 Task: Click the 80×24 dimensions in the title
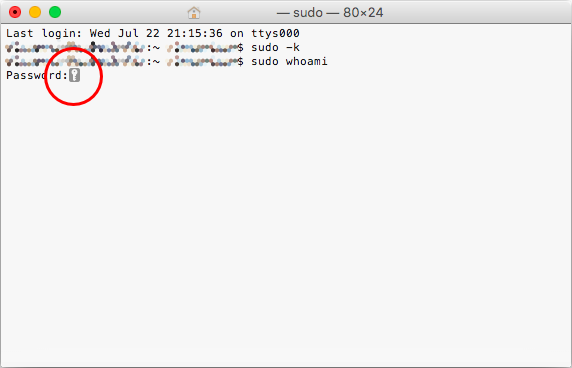pos(363,13)
